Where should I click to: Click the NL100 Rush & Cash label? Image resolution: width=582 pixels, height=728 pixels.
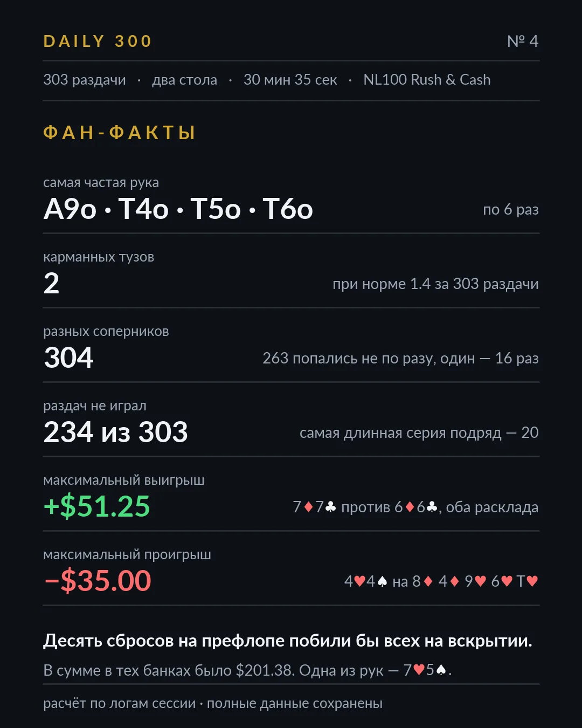pos(427,80)
